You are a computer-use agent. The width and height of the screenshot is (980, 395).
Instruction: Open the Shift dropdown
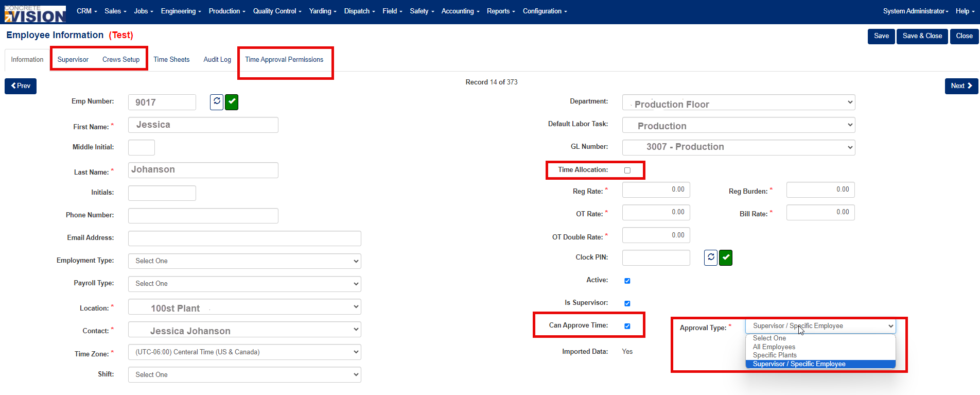[244, 375]
